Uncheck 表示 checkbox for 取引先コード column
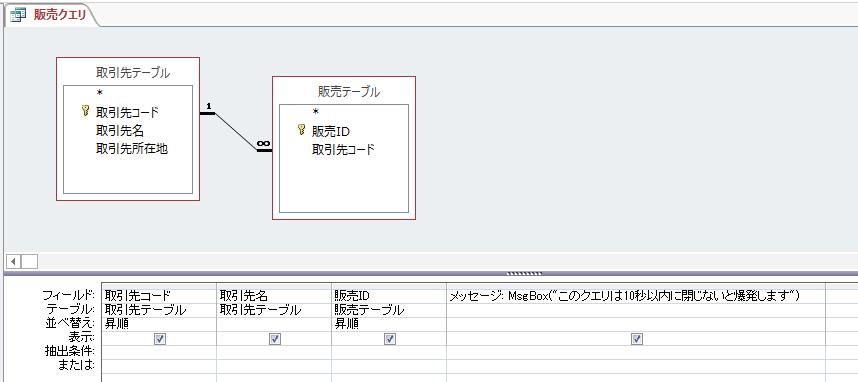Screen dimensions: 858x382 tap(160, 339)
